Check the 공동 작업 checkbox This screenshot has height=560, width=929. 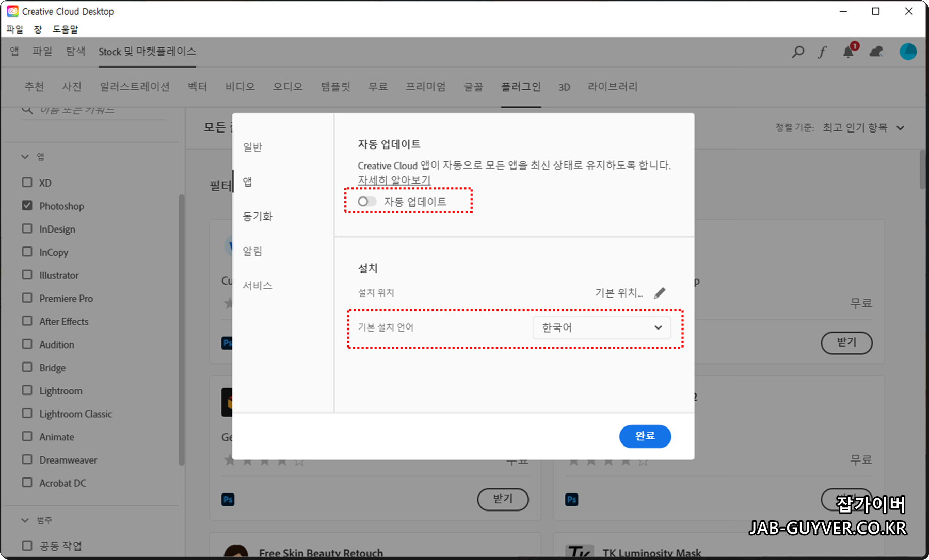[x=27, y=546]
